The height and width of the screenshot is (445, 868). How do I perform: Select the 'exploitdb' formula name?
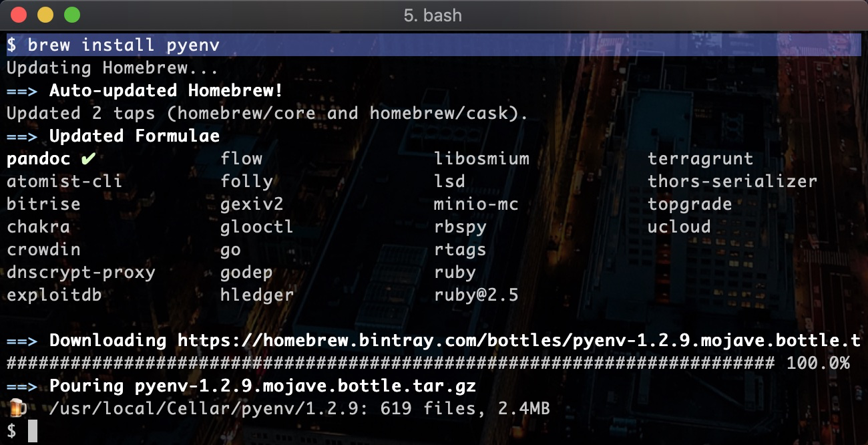pos(54,295)
